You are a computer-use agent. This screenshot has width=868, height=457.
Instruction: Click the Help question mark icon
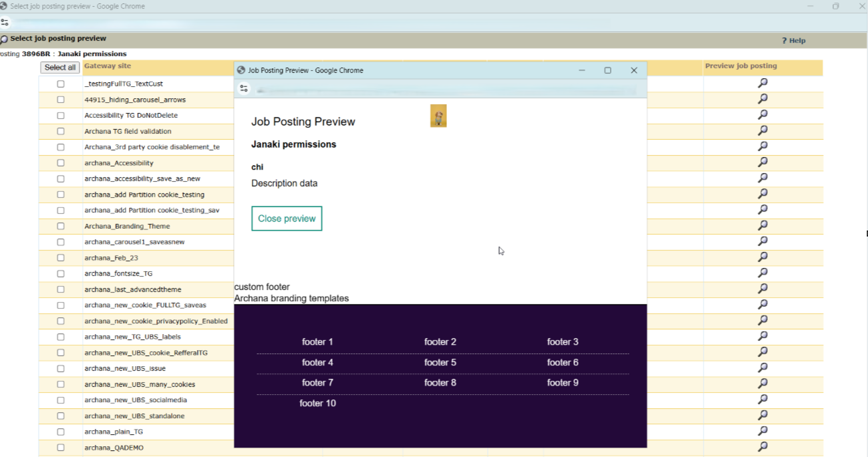[x=784, y=41]
